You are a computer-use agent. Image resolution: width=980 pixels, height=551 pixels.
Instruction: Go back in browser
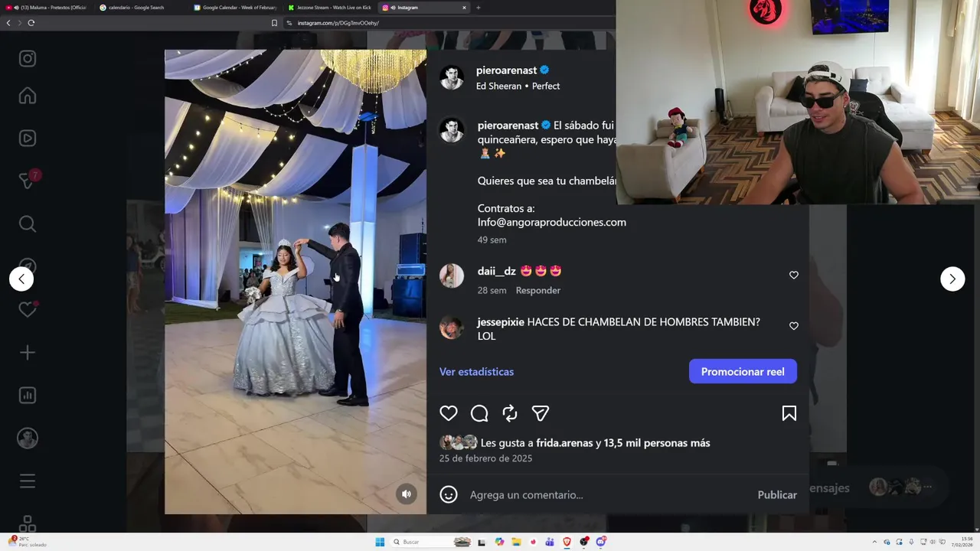pyautogui.click(x=8, y=23)
